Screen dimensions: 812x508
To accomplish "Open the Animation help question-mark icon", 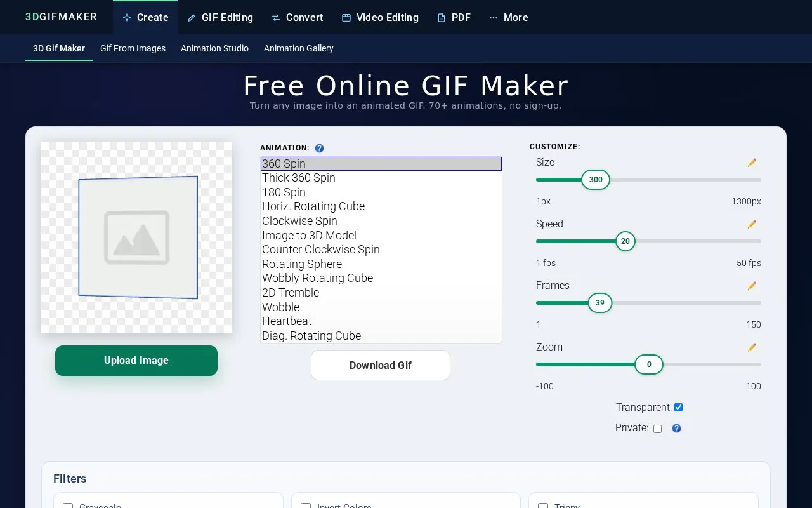I will 319,148.
